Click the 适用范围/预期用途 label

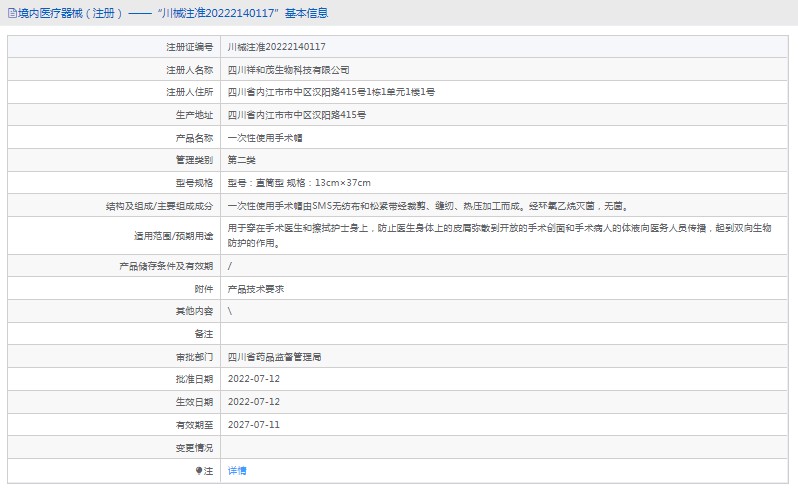pyautogui.click(x=174, y=236)
